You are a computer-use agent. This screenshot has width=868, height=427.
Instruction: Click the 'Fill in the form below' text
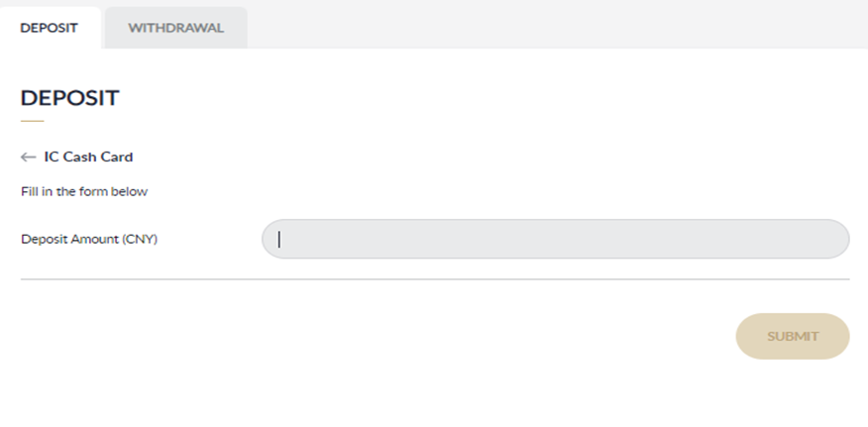84,191
